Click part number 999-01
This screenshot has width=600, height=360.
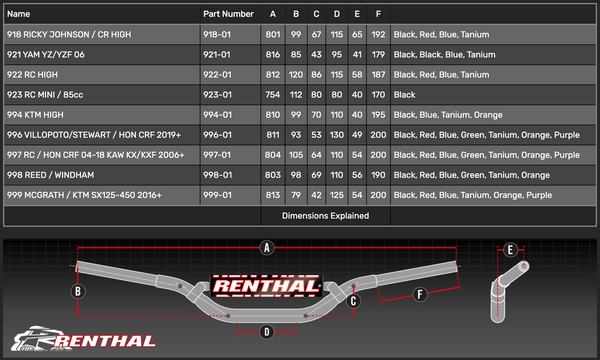[x=217, y=195]
